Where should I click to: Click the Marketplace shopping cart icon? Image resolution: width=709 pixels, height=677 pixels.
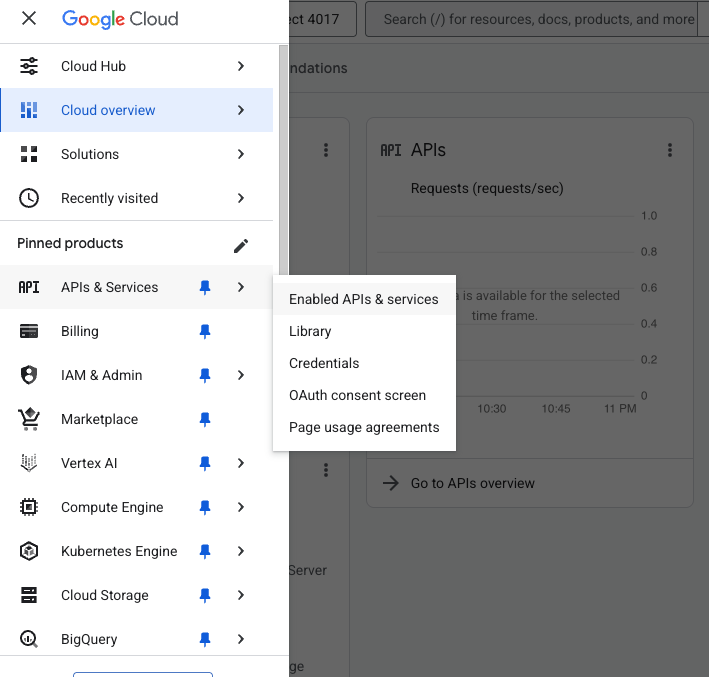(x=29, y=419)
